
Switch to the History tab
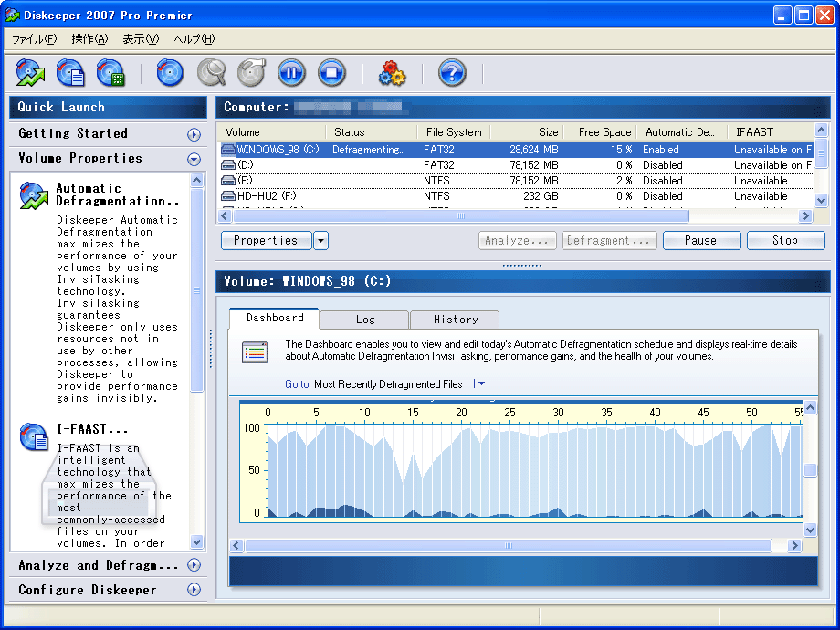(455, 320)
